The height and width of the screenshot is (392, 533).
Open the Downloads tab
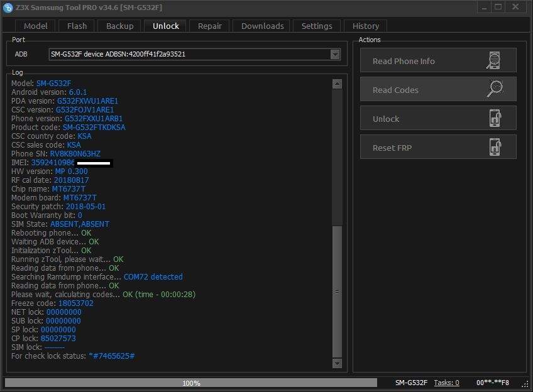coord(263,26)
